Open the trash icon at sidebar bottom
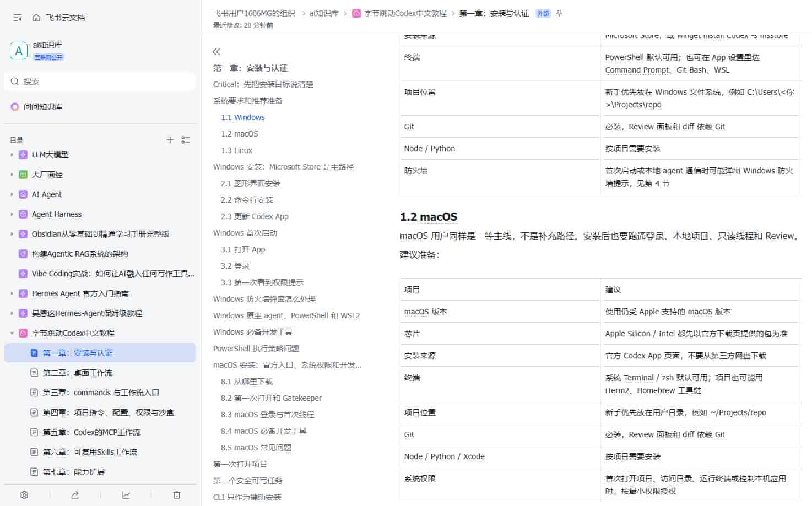This screenshot has height=506, width=812. tap(177, 495)
